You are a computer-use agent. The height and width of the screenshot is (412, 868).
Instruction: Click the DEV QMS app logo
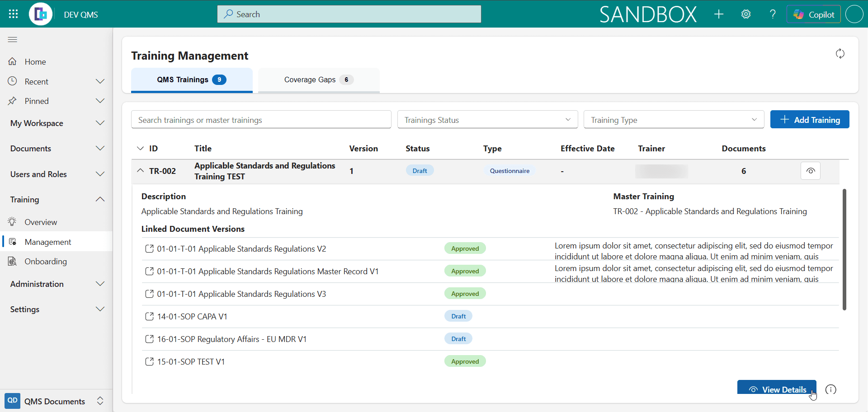click(x=41, y=14)
